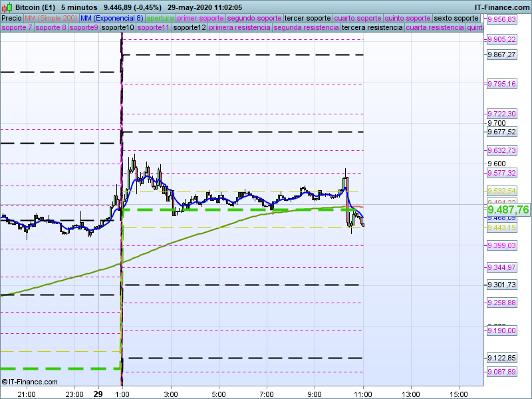Click the 5:00 time axis label
The width and height of the screenshot is (532, 399).
pos(219,394)
